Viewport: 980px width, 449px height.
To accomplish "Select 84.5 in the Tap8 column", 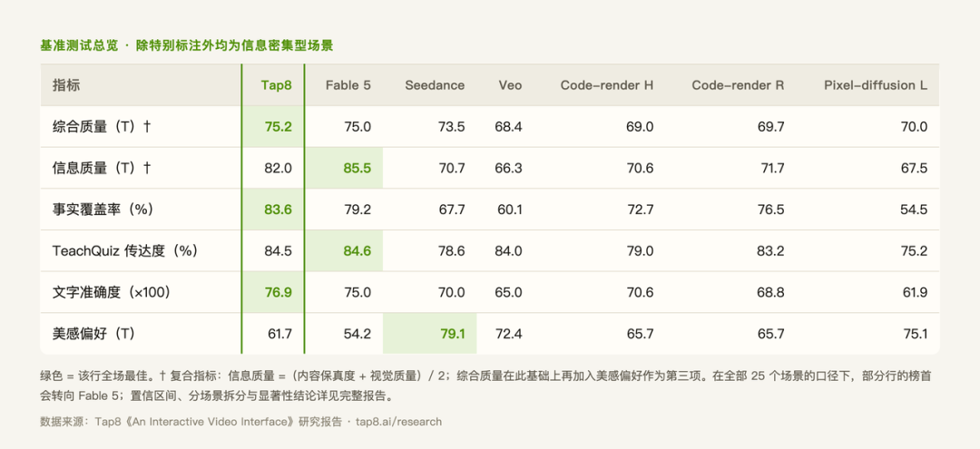I will click(x=279, y=251).
